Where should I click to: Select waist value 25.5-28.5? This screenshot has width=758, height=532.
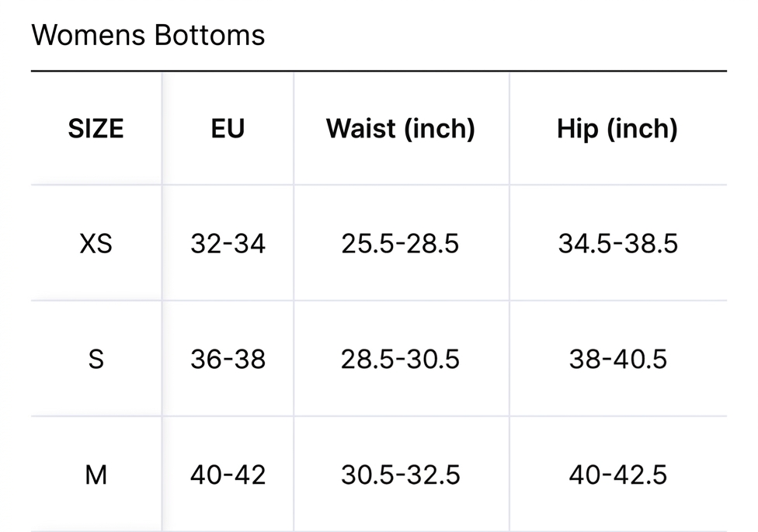click(400, 243)
